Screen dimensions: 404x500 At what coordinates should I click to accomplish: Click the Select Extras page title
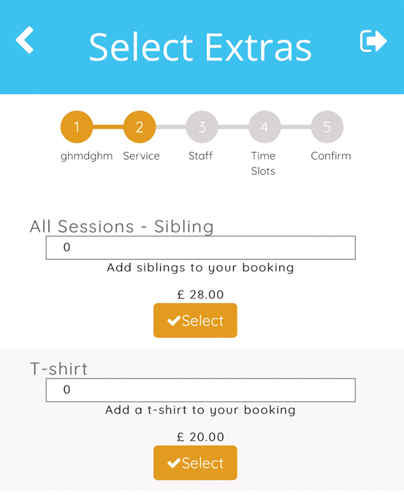(200, 47)
